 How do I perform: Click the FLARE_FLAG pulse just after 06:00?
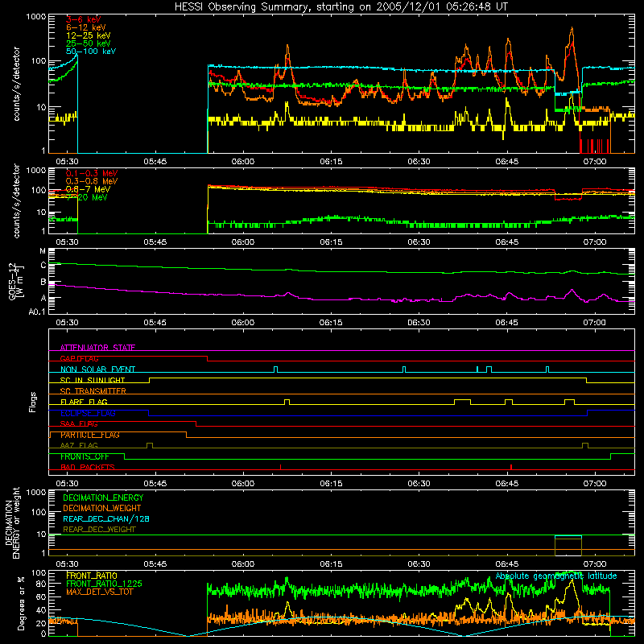pos(287,402)
